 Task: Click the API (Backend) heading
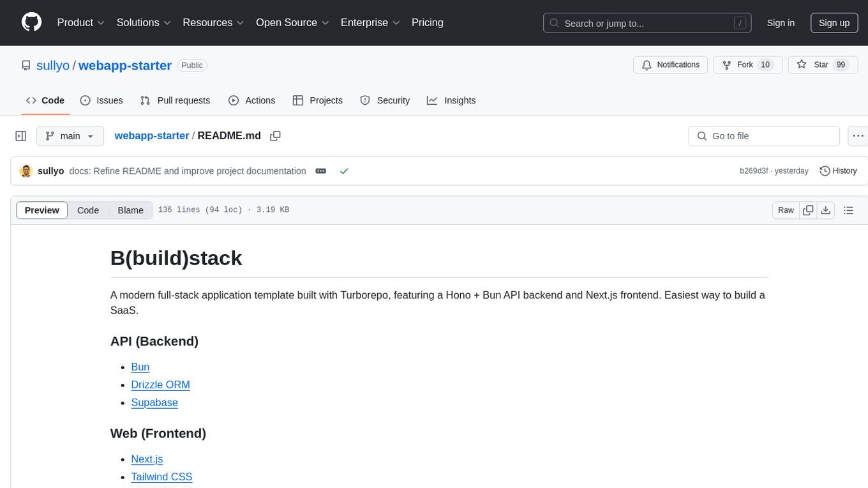(x=154, y=341)
